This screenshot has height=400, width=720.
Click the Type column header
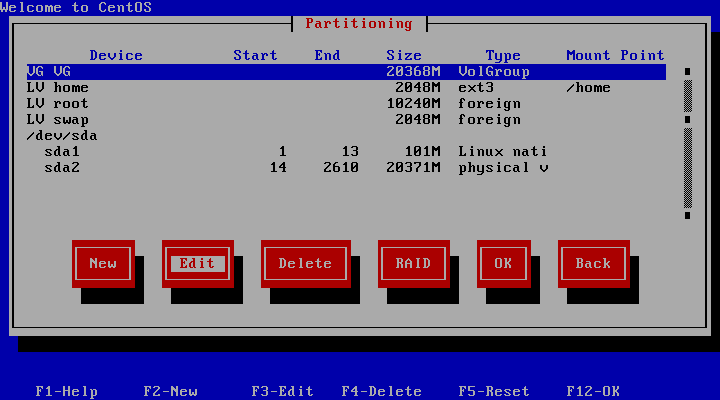point(503,56)
